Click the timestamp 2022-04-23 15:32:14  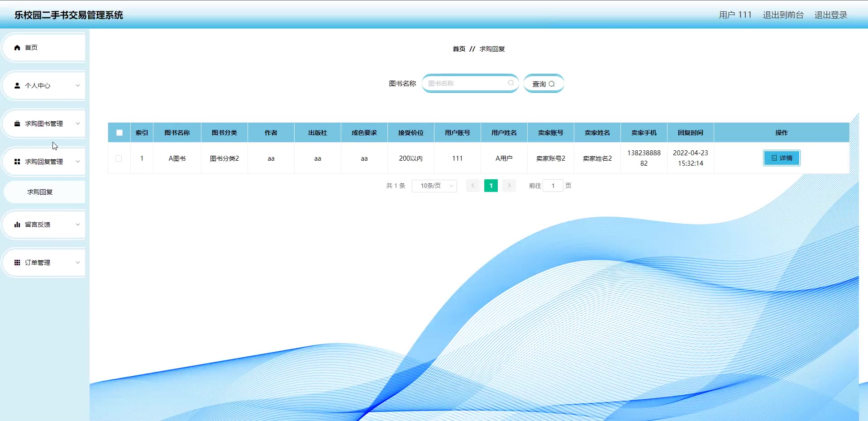pos(691,158)
